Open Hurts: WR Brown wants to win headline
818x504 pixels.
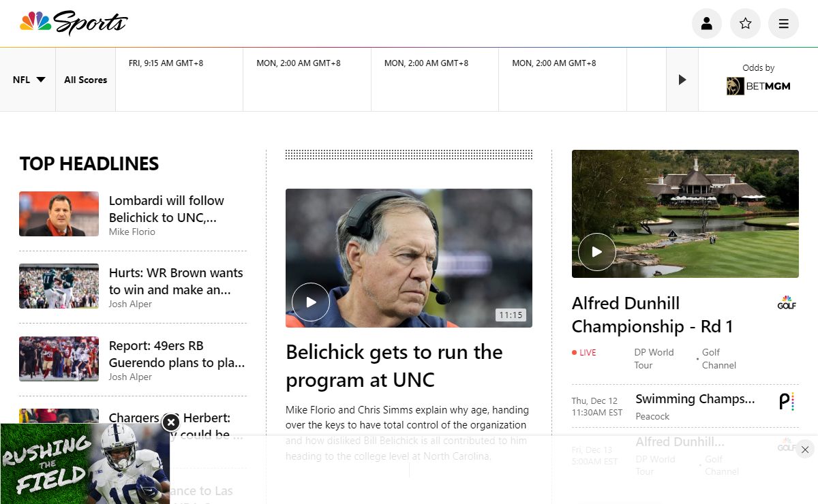click(x=176, y=281)
